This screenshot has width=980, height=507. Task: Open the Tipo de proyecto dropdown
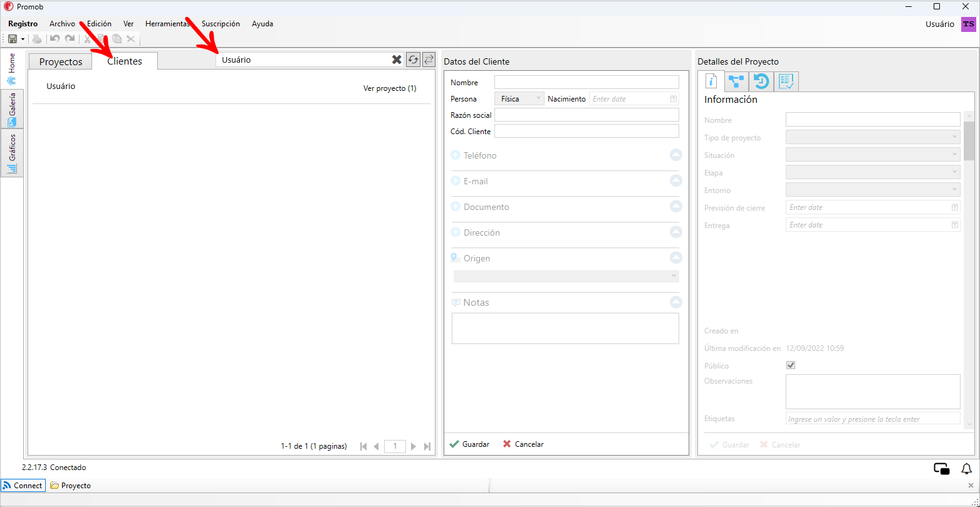click(873, 137)
